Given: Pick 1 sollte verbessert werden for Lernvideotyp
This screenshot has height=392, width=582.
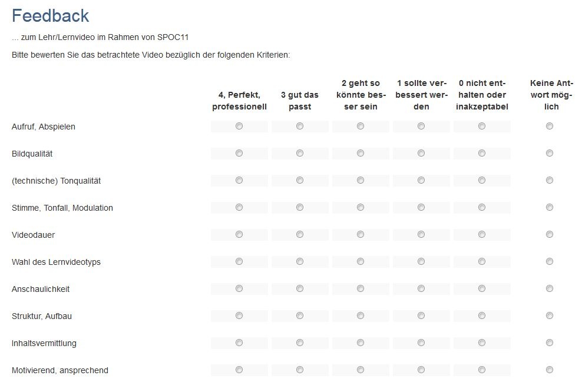Looking at the screenshot, I should [x=421, y=261].
